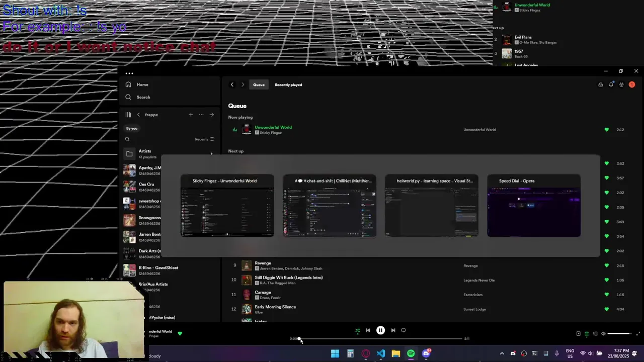This screenshot has width=644, height=362.
Task: Navigate back in Spotify history
Action: tap(232, 84)
